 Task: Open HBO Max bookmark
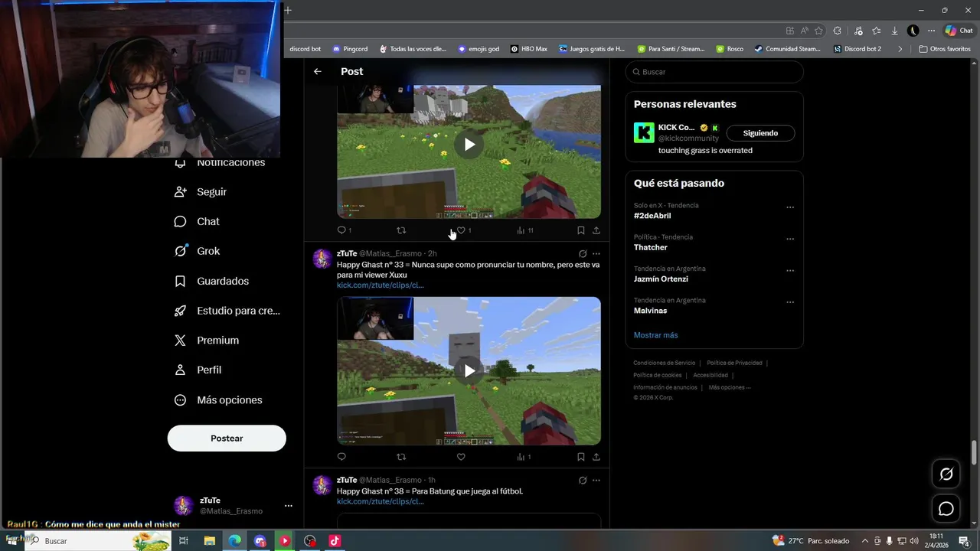[x=529, y=49]
